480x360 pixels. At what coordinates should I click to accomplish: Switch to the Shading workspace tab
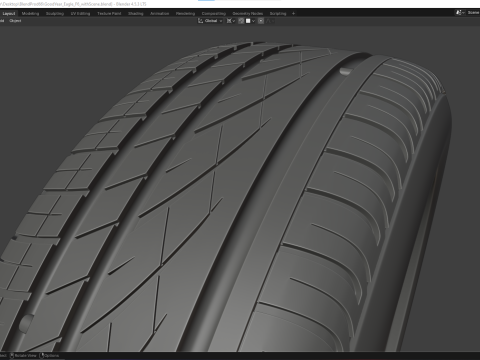click(x=136, y=14)
